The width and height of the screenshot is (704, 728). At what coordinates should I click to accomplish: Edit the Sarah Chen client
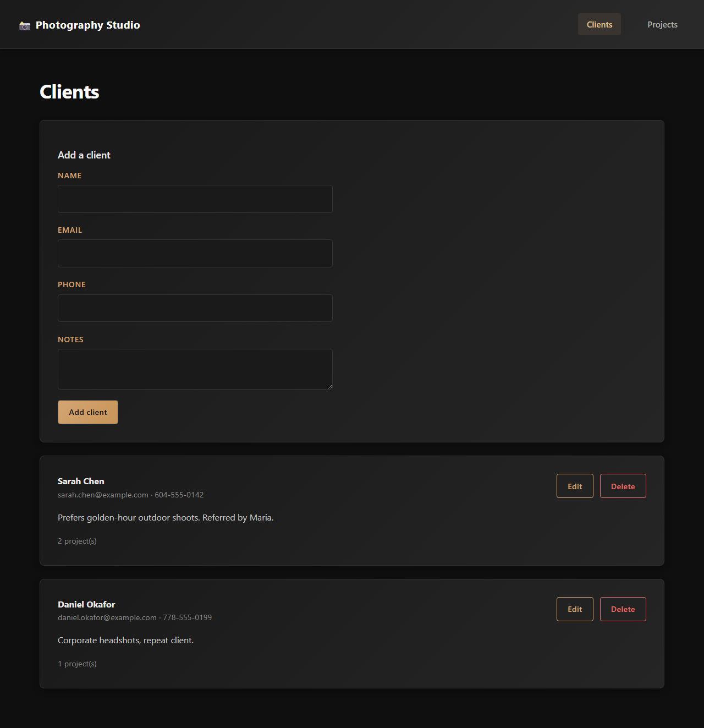(x=575, y=486)
